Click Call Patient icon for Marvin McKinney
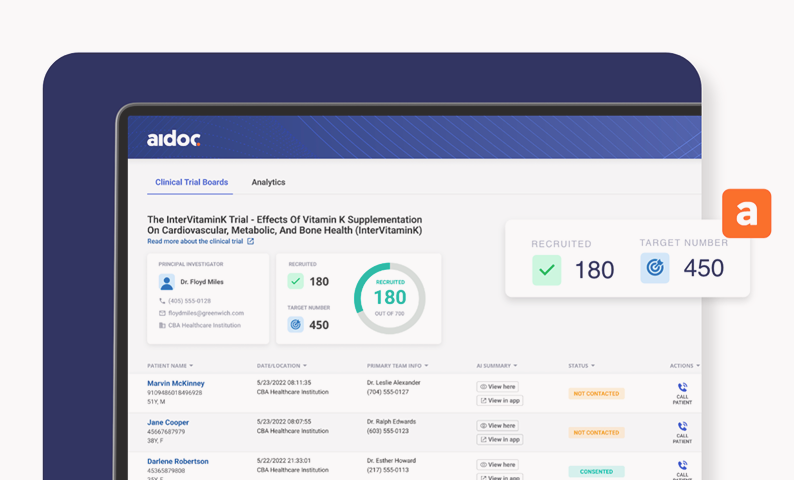This screenshot has width=794, height=480. [x=682, y=387]
